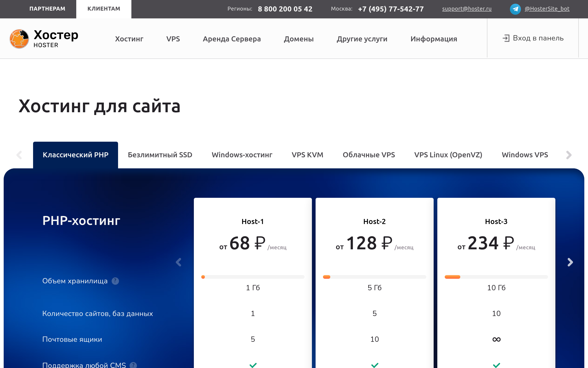Click the Host-2 plan title
This screenshot has height=368, width=588.
pos(374,221)
